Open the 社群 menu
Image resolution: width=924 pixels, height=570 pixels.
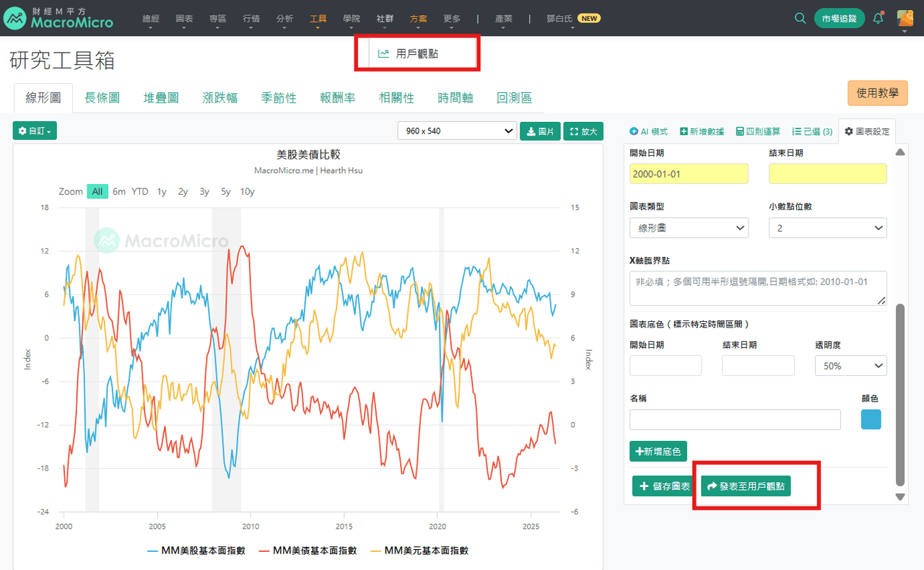tap(385, 19)
